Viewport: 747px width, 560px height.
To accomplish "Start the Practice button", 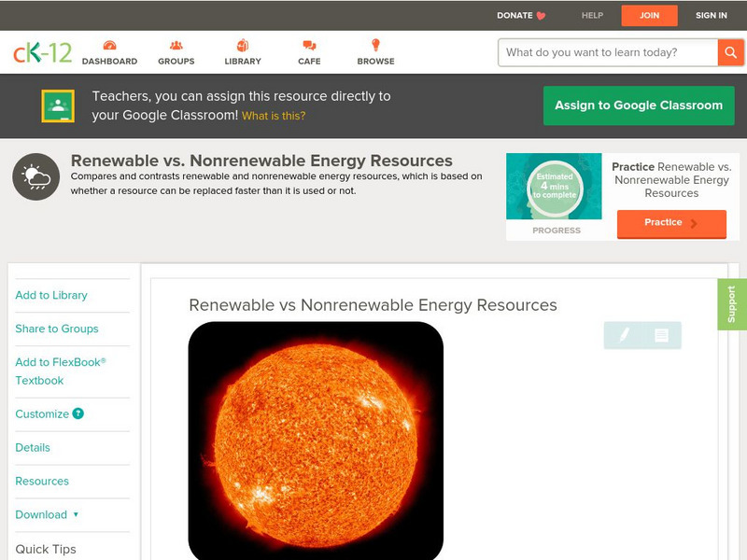I will pos(670,223).
